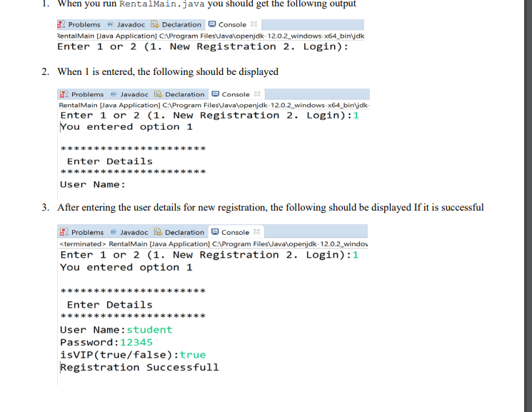Click 'RentalMain.java' in instruction step 1

tap(162, 4)
